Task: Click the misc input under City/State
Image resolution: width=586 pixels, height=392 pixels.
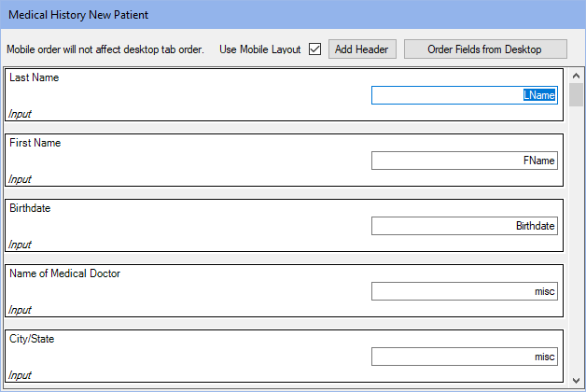Action: [464, 357]
